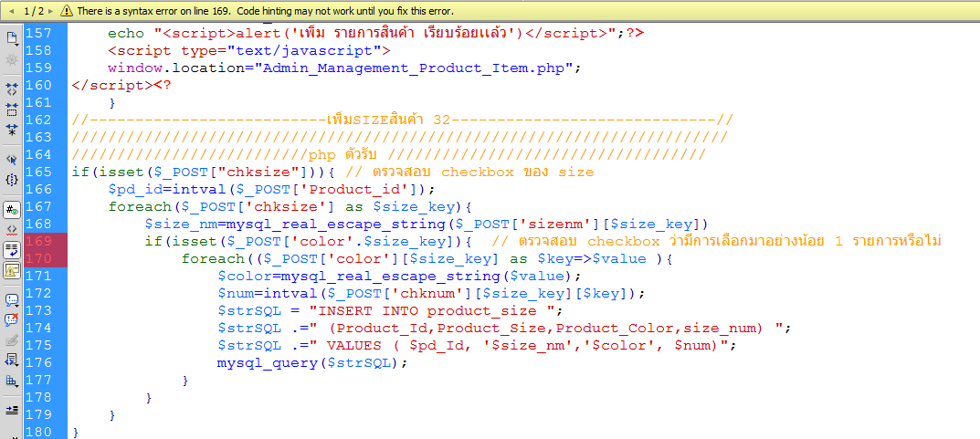Click line number 170 in the gutter
This screenshot has width=980, height=439.
pyautogui.click(x=38, y=258)
